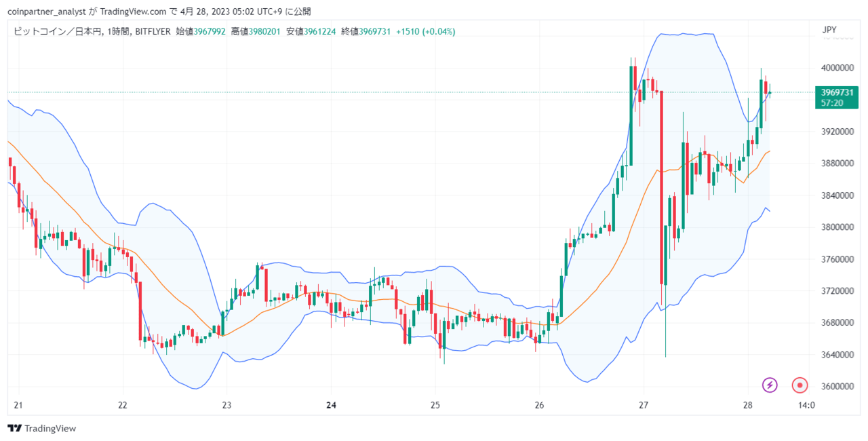The height and width of the screenshot is (441, 868).
Task: Click the 14:0 time label on the axis
Action: [806, 406]
